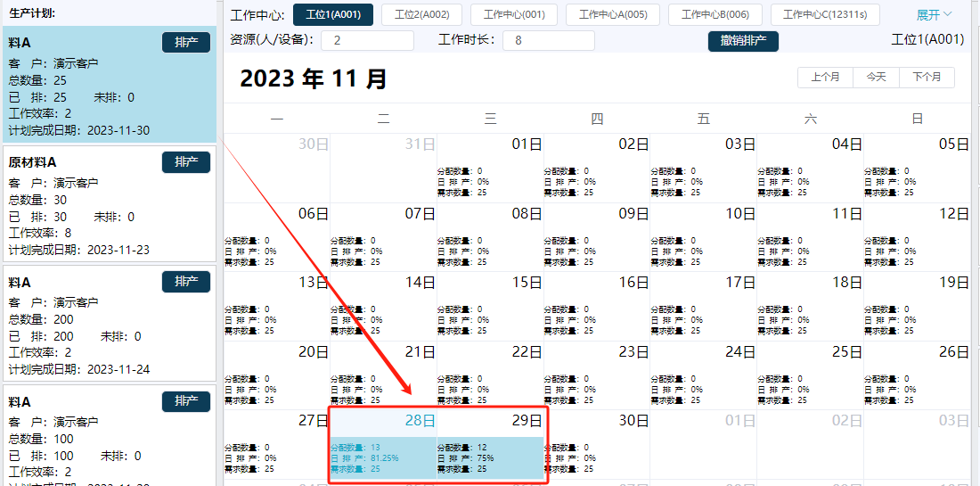Click 排产 for 料A with total 100
The image size is (980, 486).
click(x=186, y=401)
